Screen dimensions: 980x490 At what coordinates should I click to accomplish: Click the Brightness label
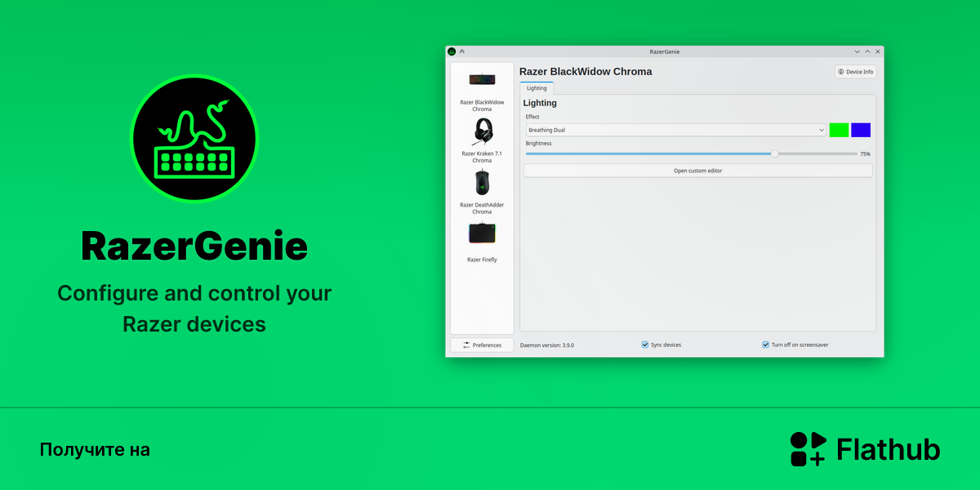[x=539, y=144]
